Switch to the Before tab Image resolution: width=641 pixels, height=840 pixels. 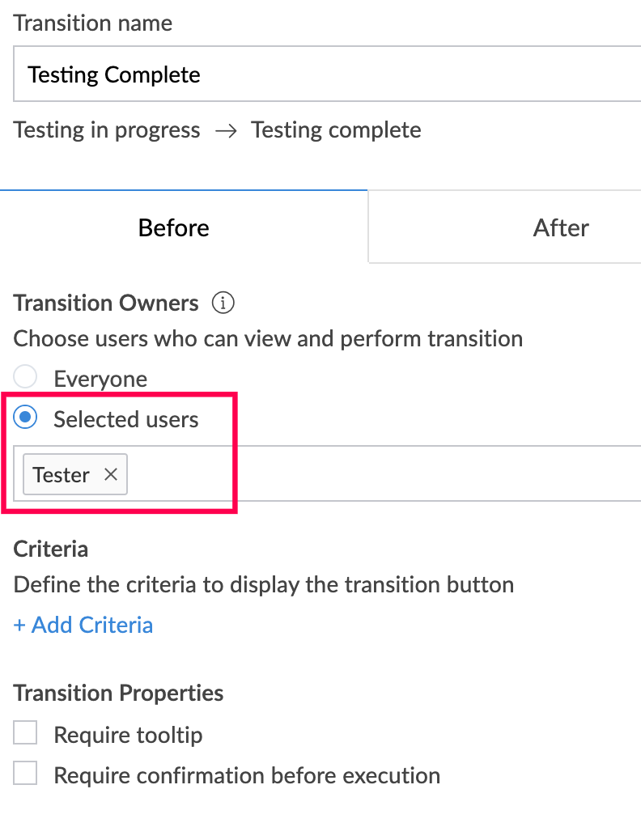174,227
